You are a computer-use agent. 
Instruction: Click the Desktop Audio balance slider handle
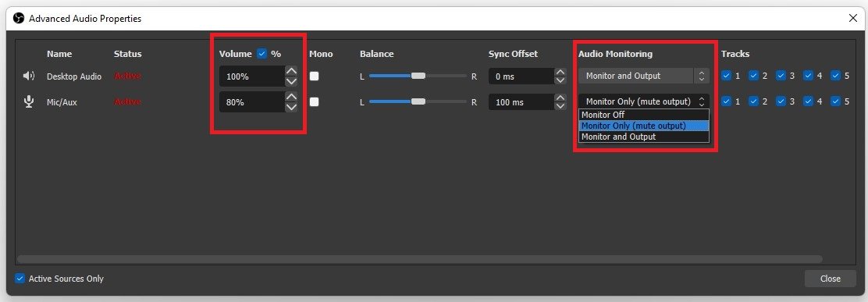click(x=418, y=76)
